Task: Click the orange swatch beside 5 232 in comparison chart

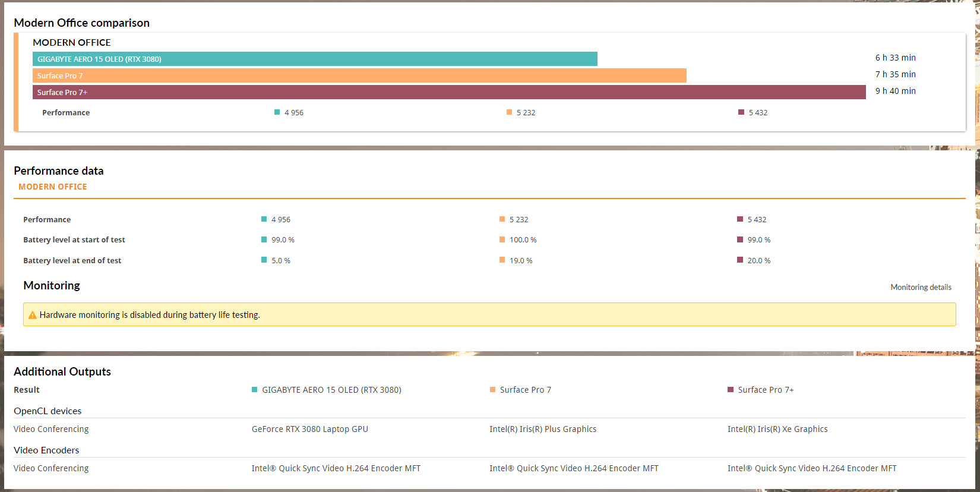Action: [509, 112]
